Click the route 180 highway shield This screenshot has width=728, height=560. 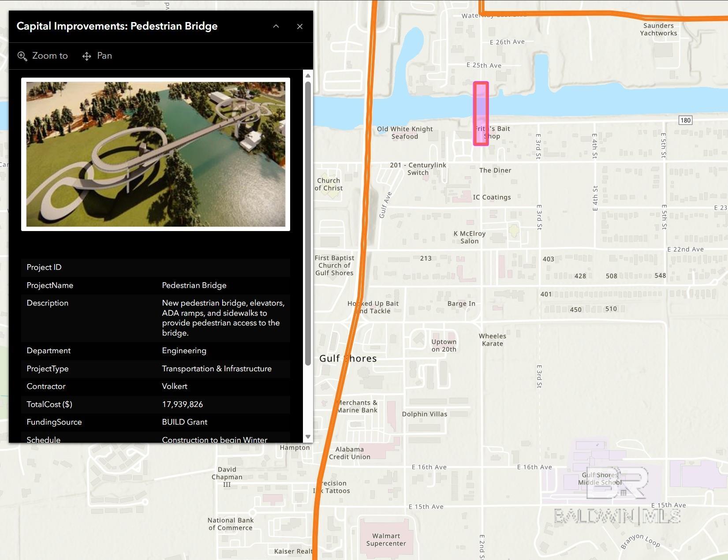685,120
